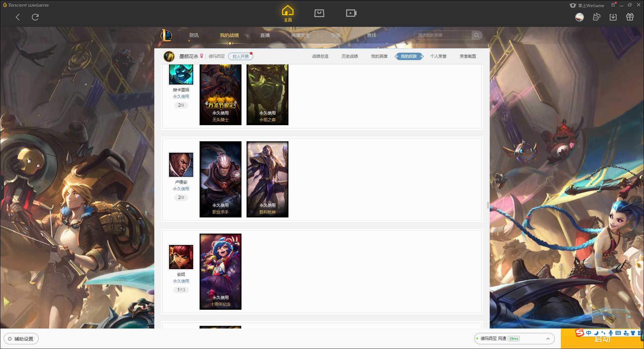Click the 赫卡里姆 hero portrait
The height and width of the screenshot is (349, 644).
click(x=181, y=74)
